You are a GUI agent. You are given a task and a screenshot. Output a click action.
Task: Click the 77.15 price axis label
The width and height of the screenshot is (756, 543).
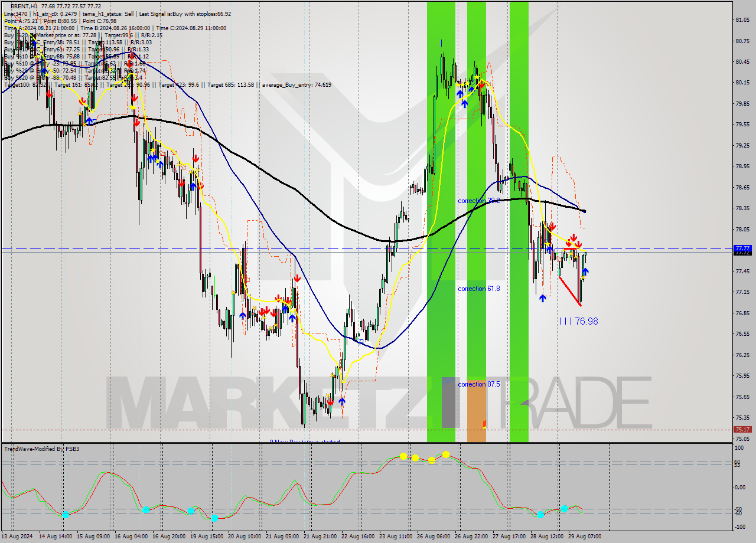(x=743, y=292)
